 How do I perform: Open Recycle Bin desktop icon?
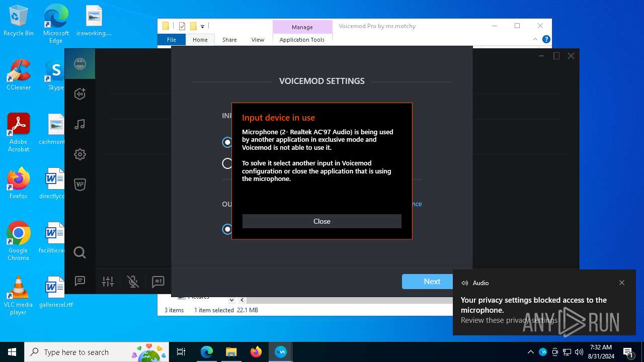(18, 21)
